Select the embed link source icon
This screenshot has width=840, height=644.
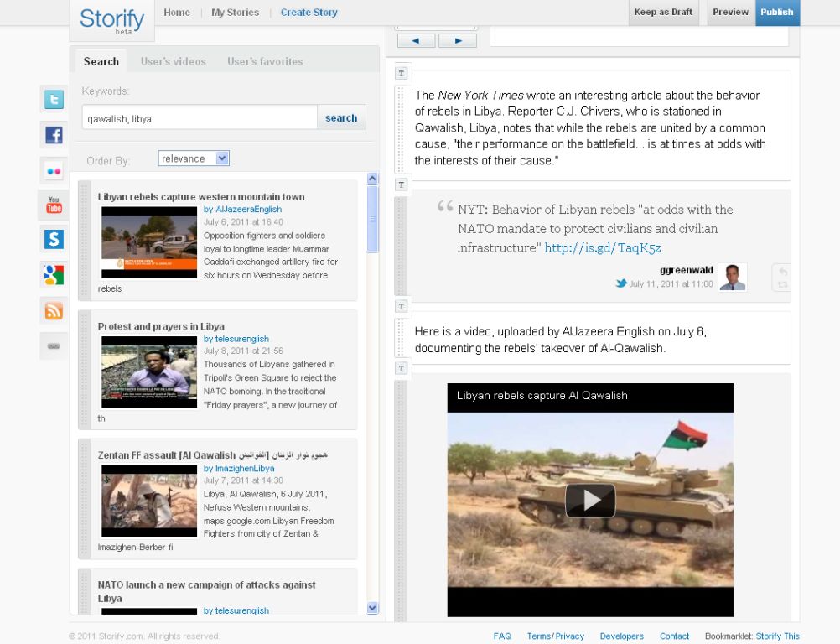click(54, 346)
